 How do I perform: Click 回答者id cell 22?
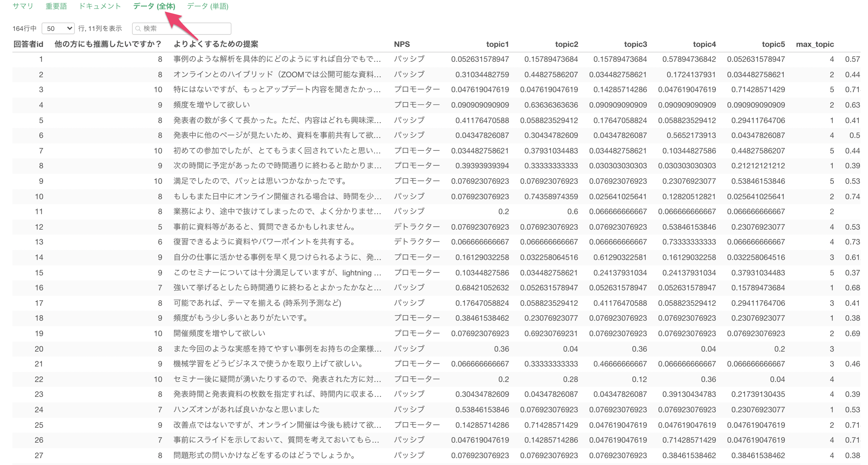[x=39, y=379]
